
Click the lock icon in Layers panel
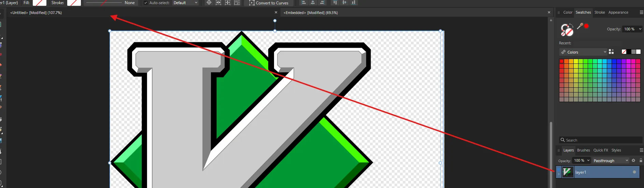click(641, 160)
